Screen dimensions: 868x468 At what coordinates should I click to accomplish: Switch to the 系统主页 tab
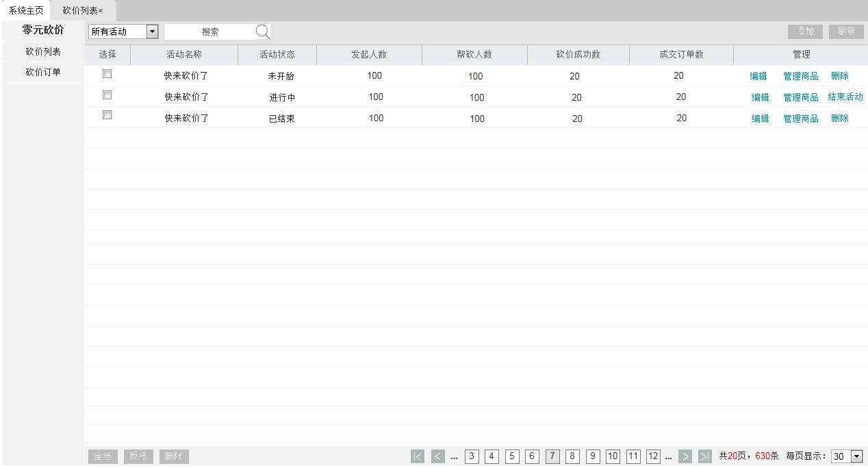coord(26,10)
